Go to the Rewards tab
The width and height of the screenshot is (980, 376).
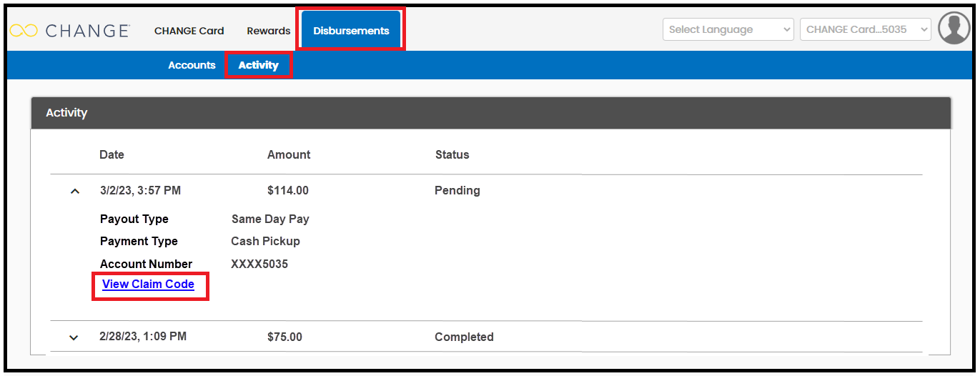click(x=269, y=31)
